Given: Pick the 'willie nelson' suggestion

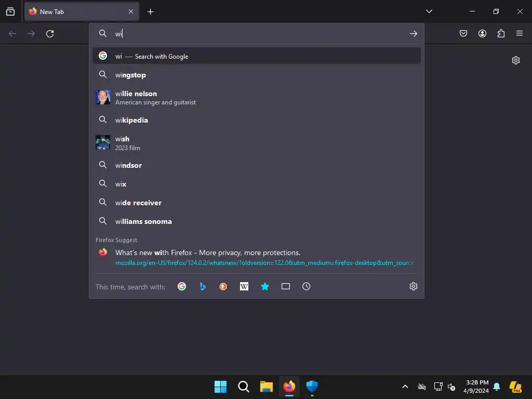Looking at the screenshot, I should 257,97.
